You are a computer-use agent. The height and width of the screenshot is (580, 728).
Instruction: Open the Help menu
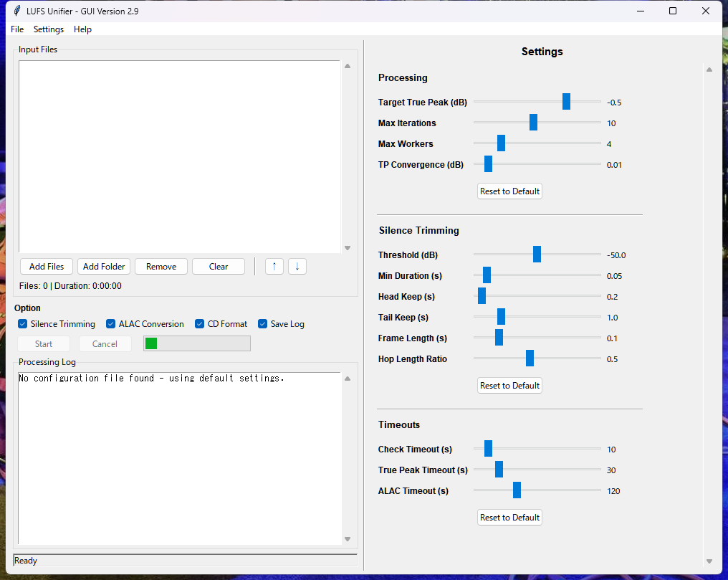82,29
